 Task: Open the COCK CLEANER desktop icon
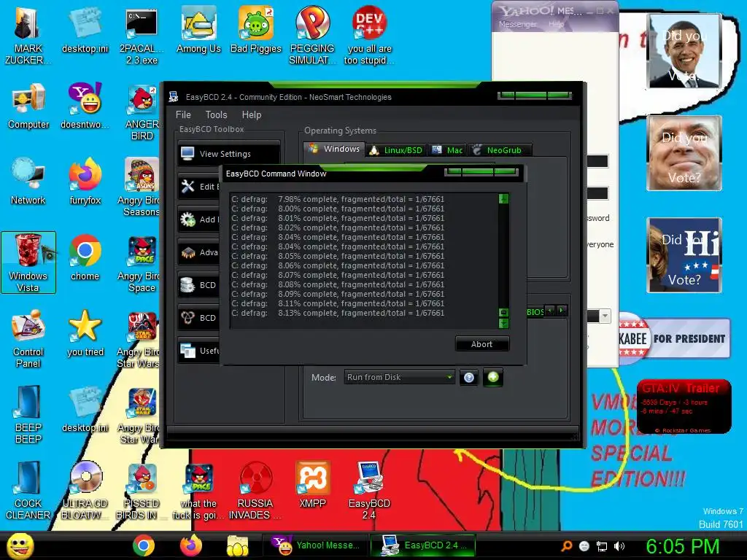[28, 490]
